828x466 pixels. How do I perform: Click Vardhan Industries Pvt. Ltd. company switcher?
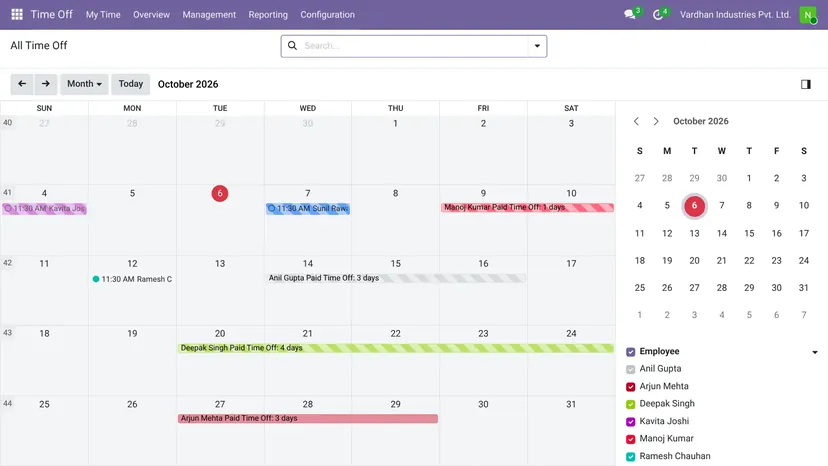click(x=735, y=15)
